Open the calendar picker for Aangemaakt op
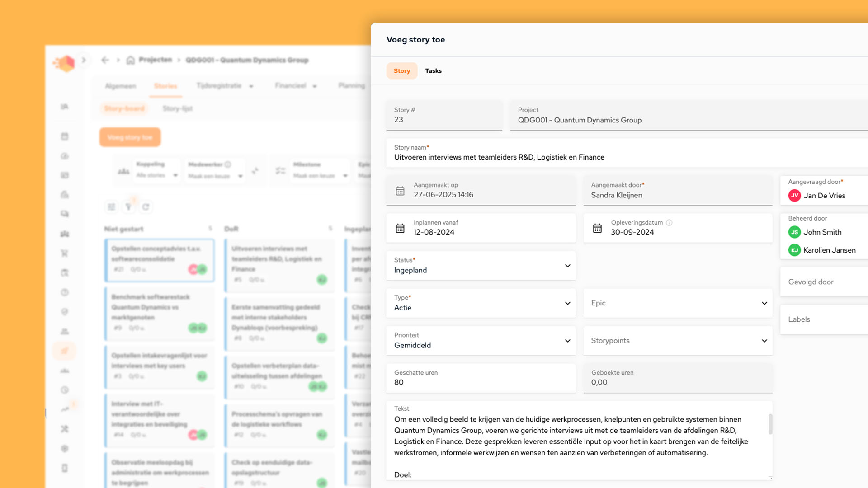 click(400, 191)
